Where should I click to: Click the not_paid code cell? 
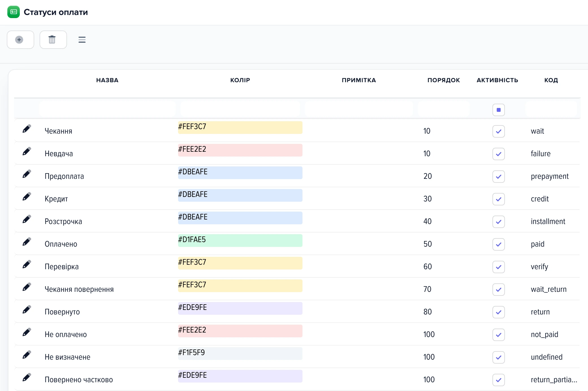[544, 334]
